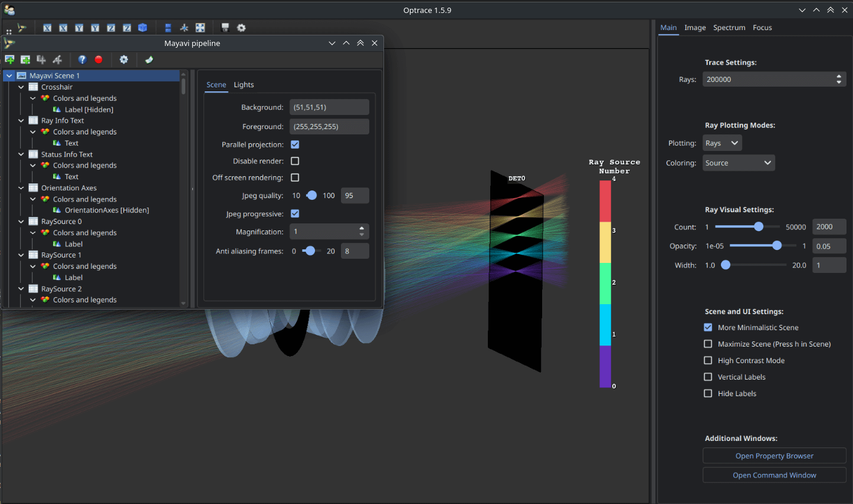Open the Lights tab in pipeline

point(244,85)
